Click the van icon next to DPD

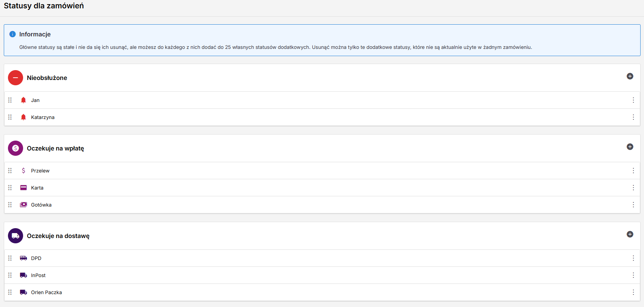[23, 258]
